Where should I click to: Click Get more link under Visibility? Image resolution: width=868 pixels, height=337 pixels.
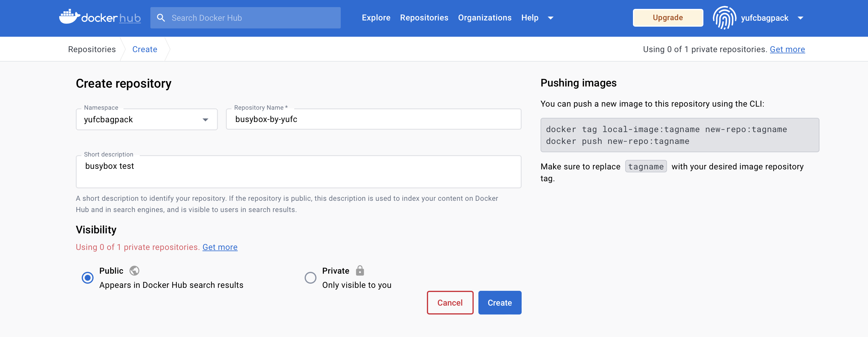220,247
